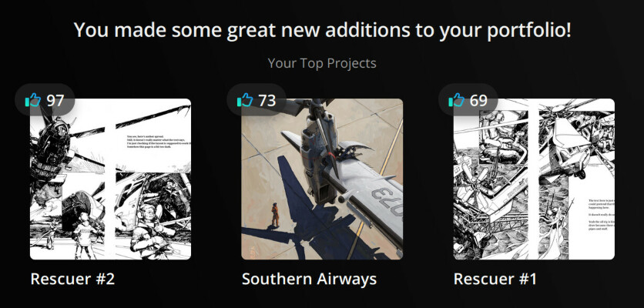Click the thumbs-up icon on Rescuer #2

point(33,100)
